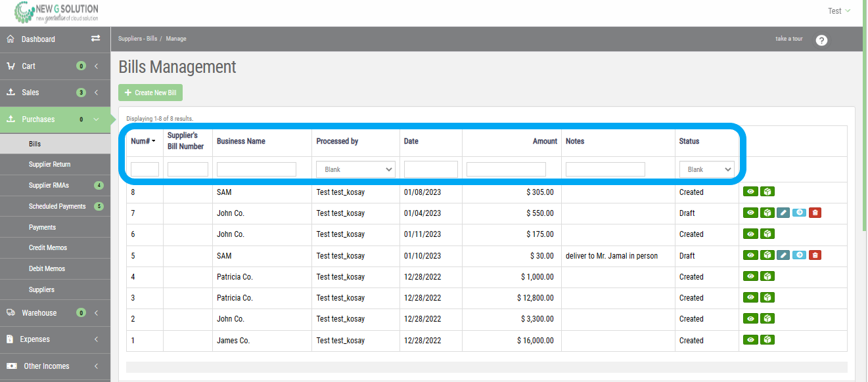Viewport: 868px width, 382px height.
Task: Click the blue arrow icon for bill 7
Action: point(798,213)
